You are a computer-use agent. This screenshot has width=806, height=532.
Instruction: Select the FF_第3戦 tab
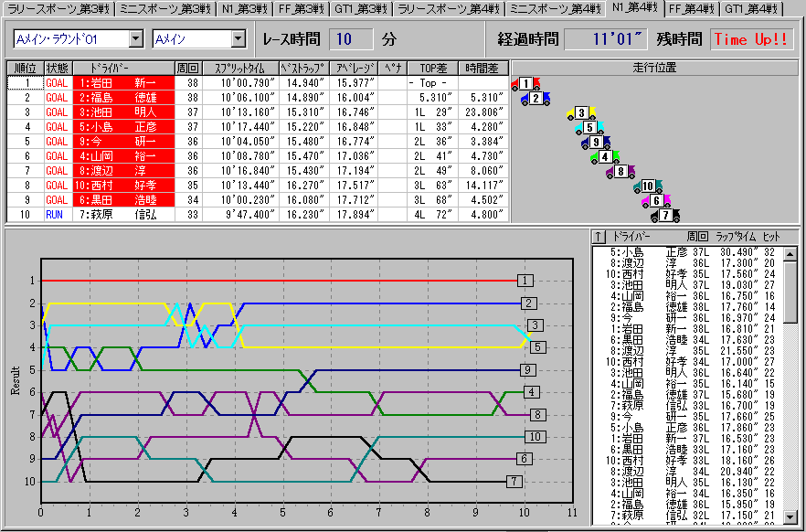[300, 9]
